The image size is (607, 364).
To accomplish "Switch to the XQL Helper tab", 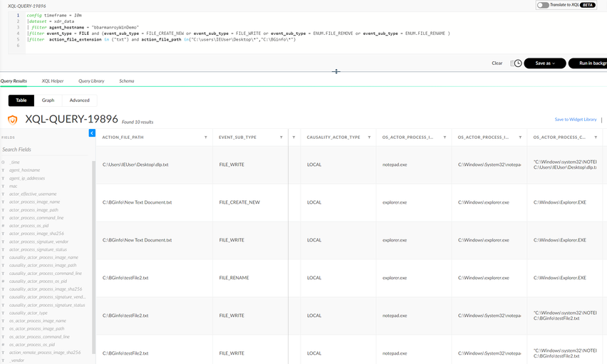I will [x=53, y=81].
